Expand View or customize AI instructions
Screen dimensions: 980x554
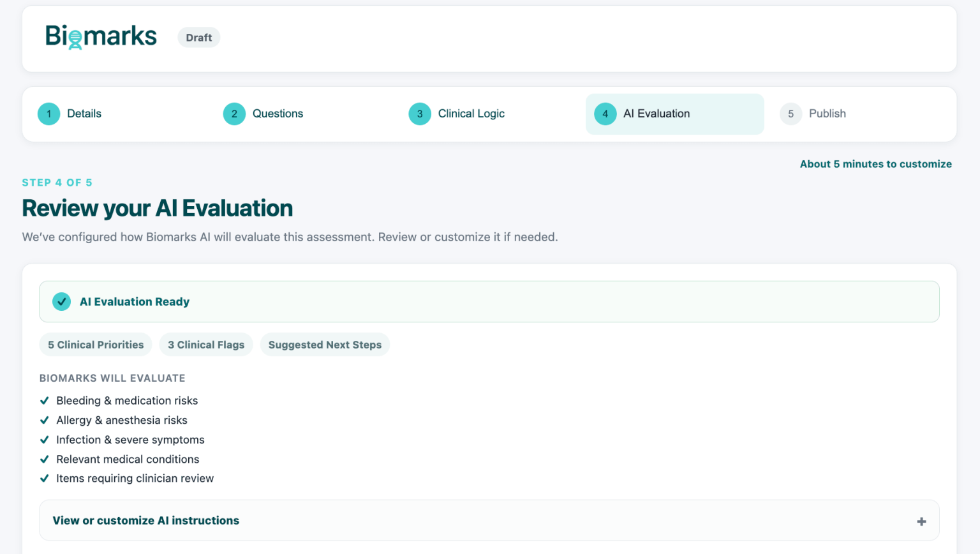coord(489,521)
